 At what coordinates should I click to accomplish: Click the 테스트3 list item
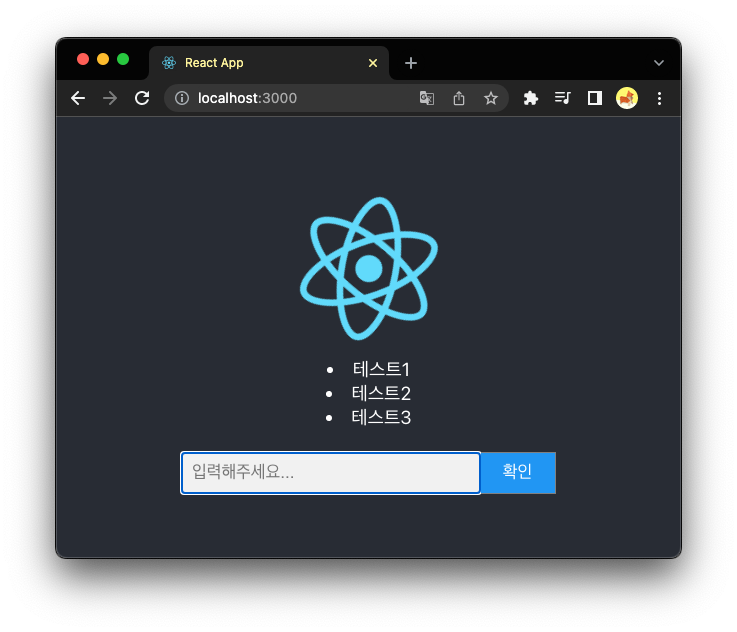point(381,417)
